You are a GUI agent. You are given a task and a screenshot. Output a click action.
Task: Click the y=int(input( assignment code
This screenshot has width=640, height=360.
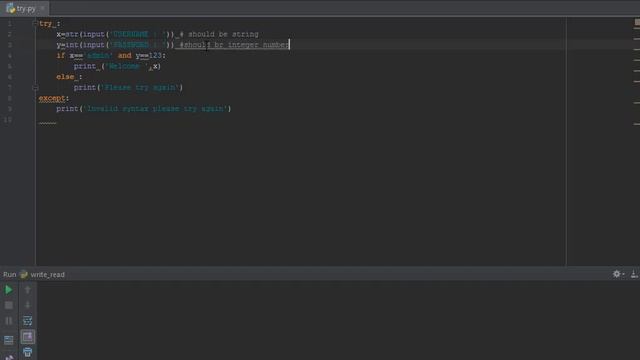(116, 45)
